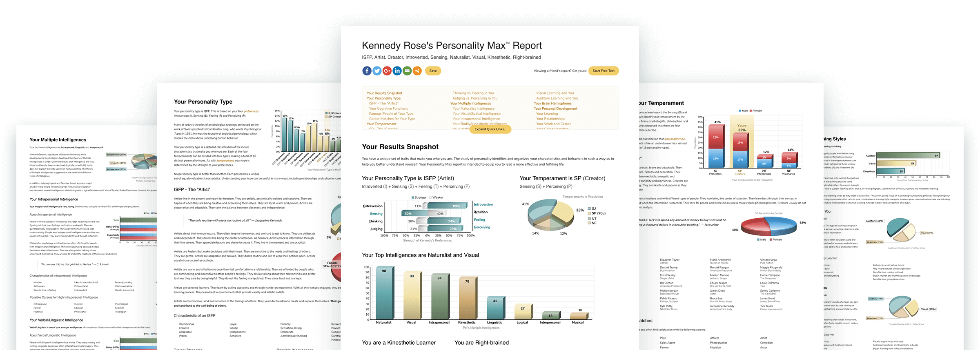Screen dimensions: 980x350
Task: Click Marilyn Monroe in famous people list
Action: pos(719,275)
